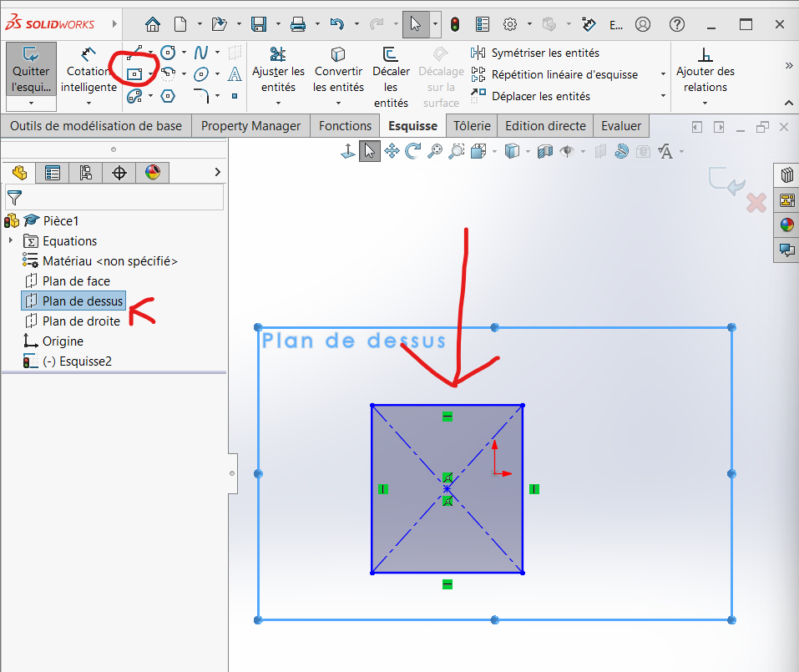This screenshot has height=672, width=799.
Task: Click the Quitter l'esquisse button
Action: (x=31, y=69)
